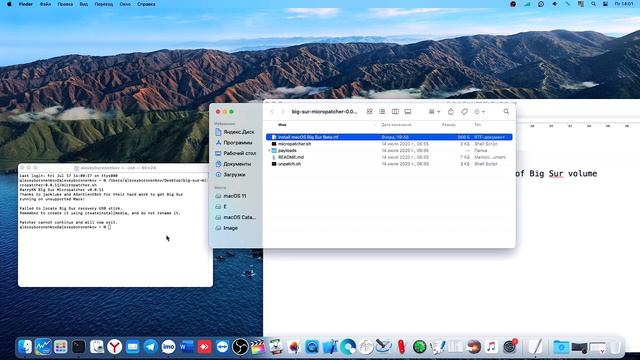Open the Правка menu
This screenshot has width=640, height=360.
(x=65, y=4)
